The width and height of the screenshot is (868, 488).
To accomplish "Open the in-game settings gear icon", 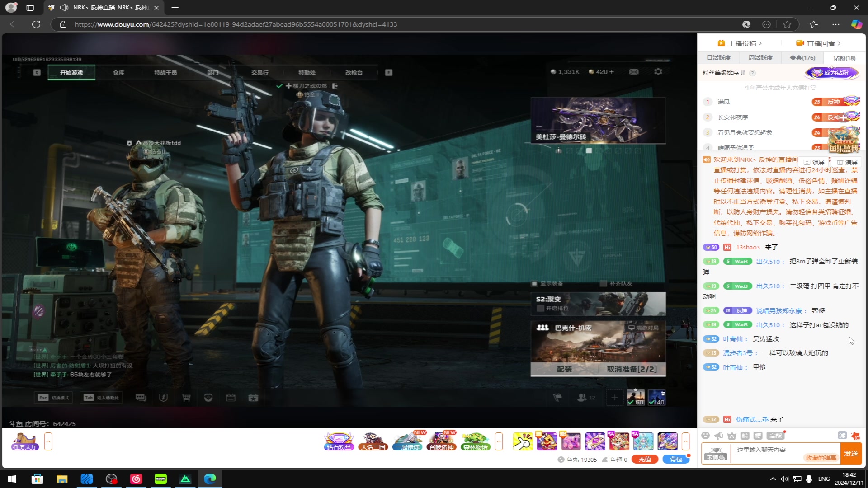I will [x=658, y=72].
